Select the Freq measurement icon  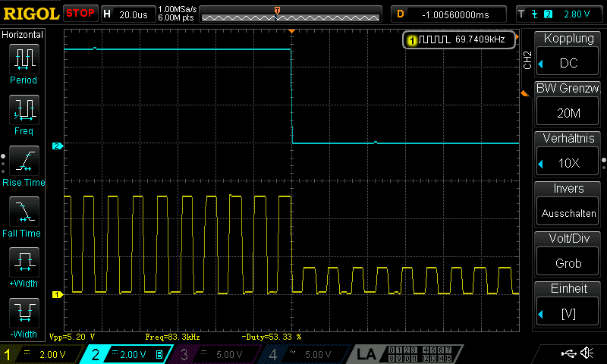[x=24, y=110]
